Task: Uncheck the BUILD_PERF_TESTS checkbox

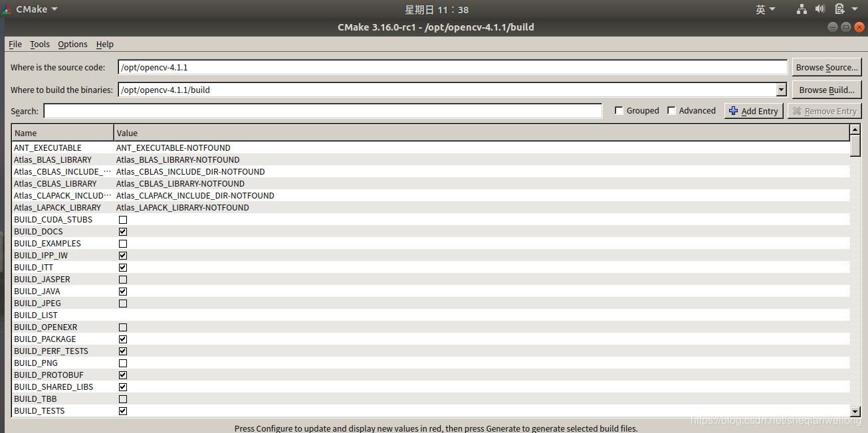Action: pyautogui.click(x=123, y=351)
